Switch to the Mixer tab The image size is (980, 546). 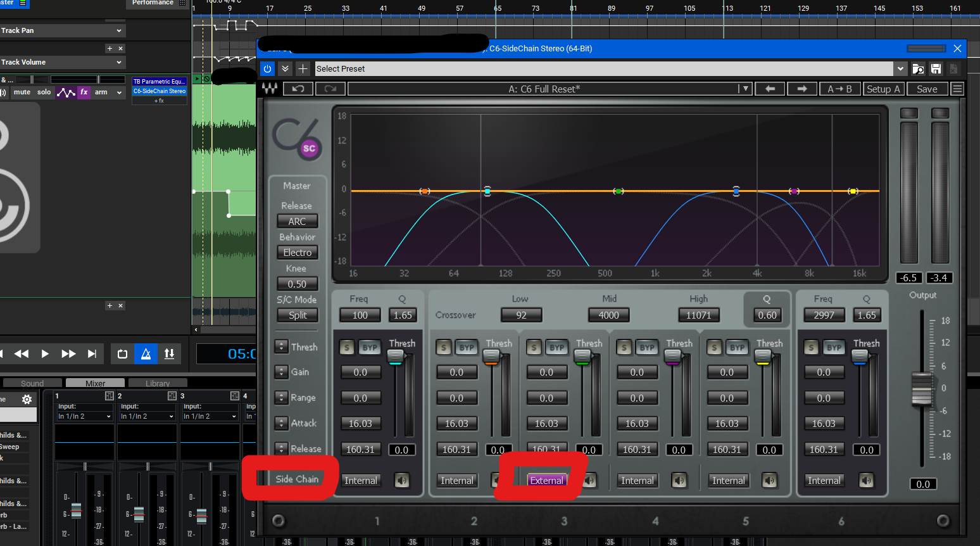coord(96,383)
